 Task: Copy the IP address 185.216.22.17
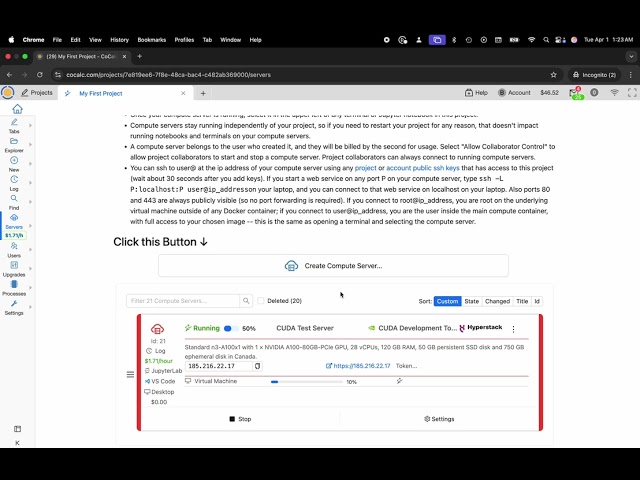click(258, 366)
